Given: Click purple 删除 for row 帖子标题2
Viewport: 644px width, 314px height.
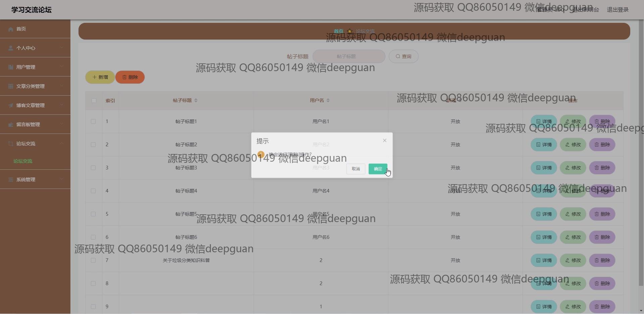Looking at the screenshot, I should coord(602,145).
